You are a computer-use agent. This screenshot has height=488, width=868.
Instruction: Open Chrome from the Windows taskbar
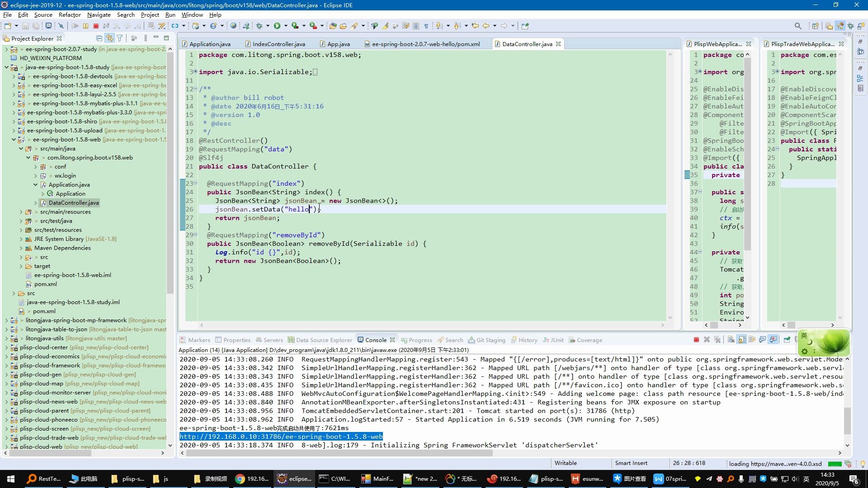coord(240,479)
